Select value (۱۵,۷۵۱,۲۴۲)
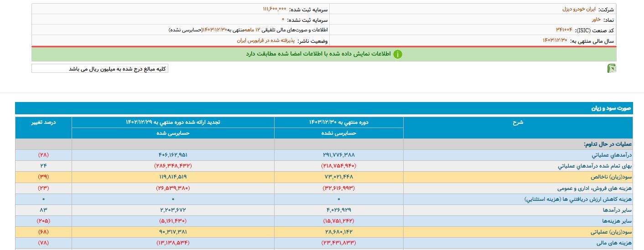The width and height of the screenshot is (644, 250). (339, 221)
